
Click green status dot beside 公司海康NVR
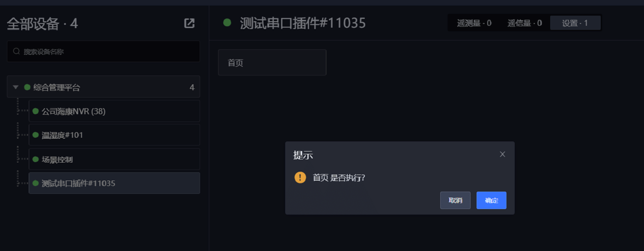point(35,111)
